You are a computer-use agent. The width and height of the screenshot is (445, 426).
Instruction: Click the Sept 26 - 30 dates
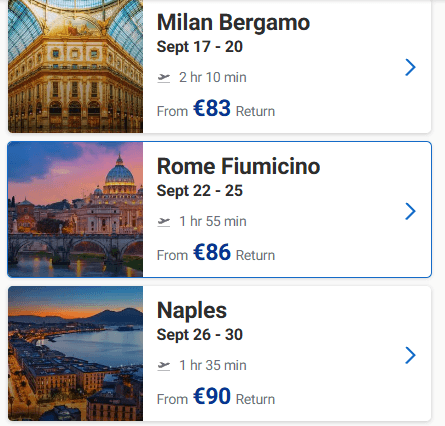[x=200, y=335]
